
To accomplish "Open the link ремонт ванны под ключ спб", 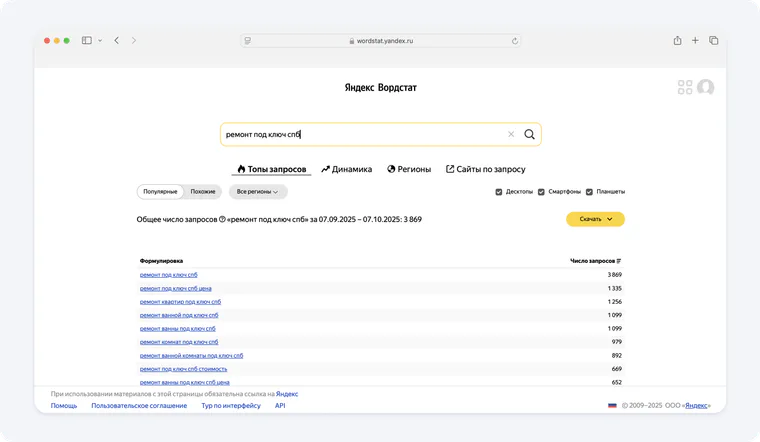I will [177, 329].
